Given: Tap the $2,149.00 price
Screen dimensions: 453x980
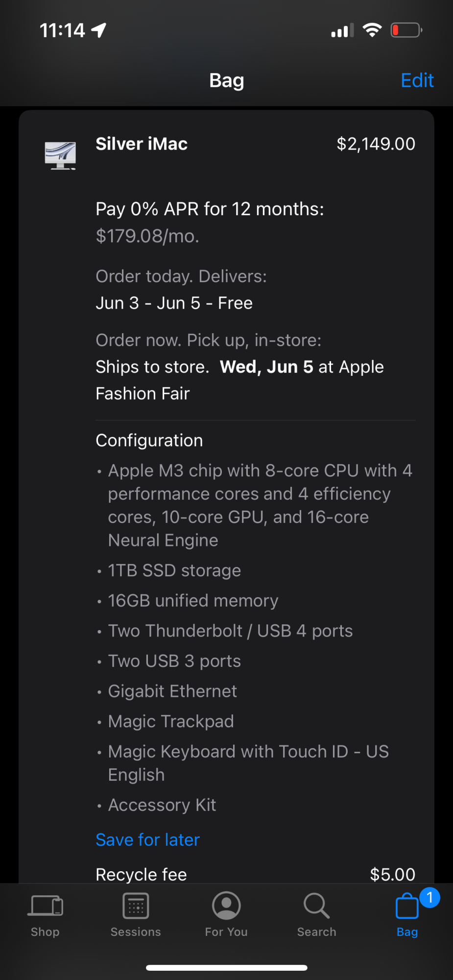Looking at the screenshot, I should point(376,144).
